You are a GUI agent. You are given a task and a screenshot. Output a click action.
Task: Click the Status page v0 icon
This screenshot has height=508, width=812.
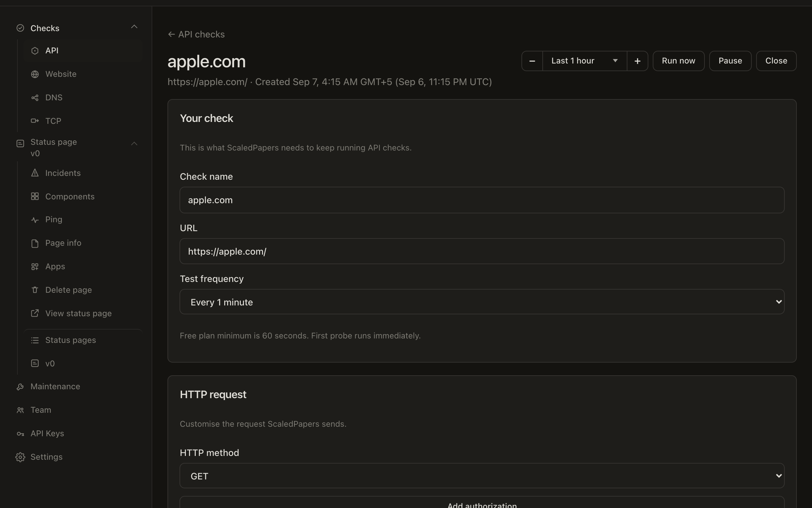(x=20, y=144)
